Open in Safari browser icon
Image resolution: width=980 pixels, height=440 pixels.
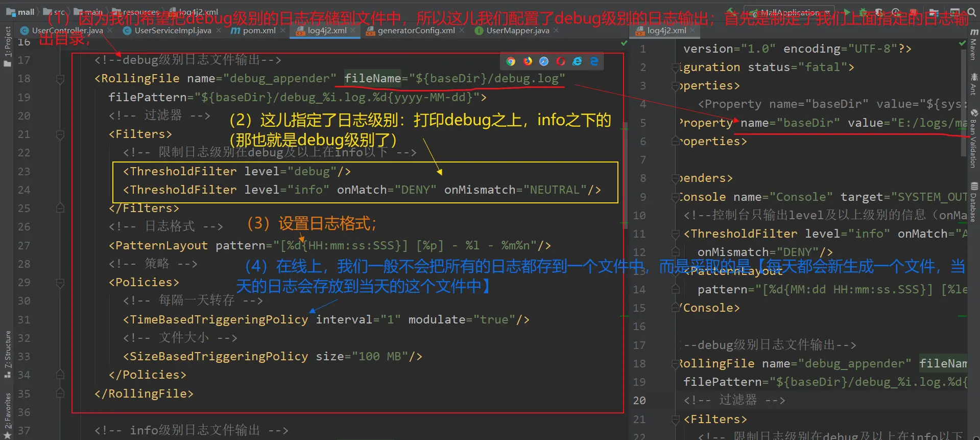544,61
